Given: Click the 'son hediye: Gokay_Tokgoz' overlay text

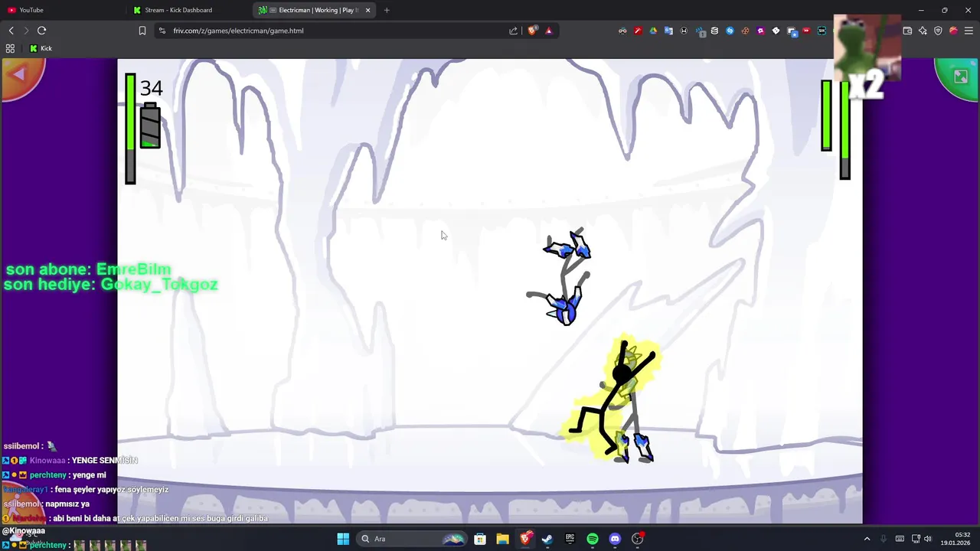Looking at the screenshot, I should (111, 285).
